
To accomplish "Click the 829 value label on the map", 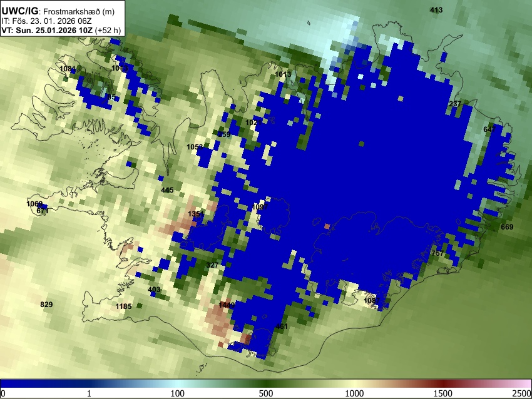I will [46, 305].
